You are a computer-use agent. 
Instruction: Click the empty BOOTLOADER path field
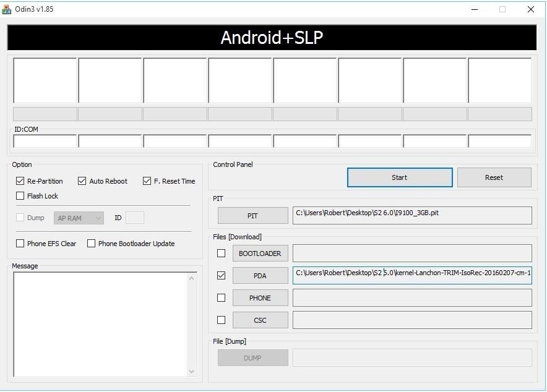(x=412, y=253)
